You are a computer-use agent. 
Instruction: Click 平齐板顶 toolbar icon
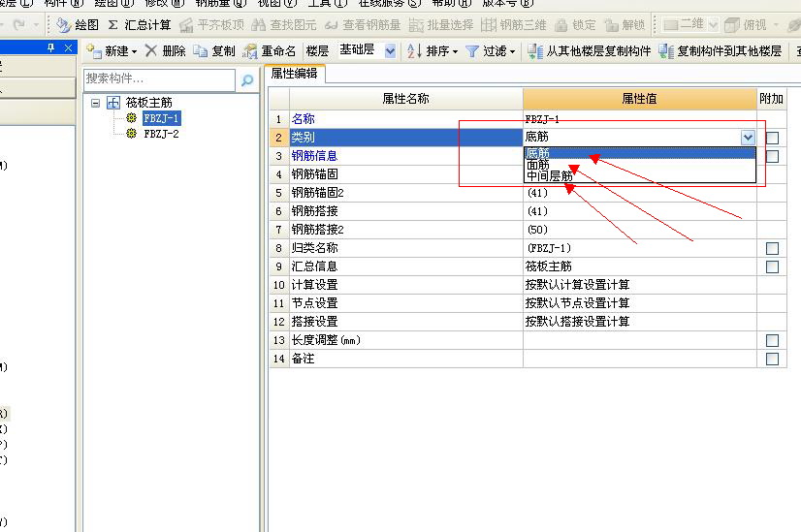186,24
